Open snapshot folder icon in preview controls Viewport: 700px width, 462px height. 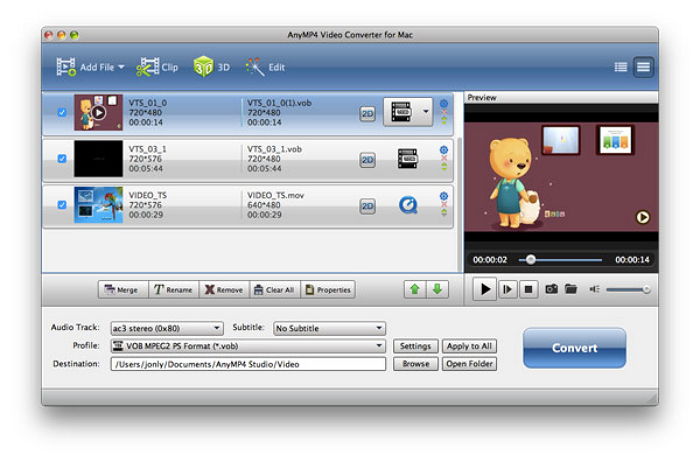tap(571, 289)
